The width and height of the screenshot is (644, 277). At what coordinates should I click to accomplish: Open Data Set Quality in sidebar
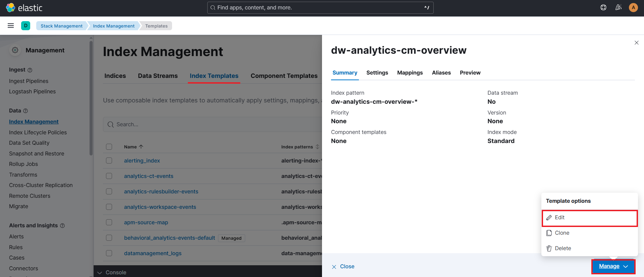click(x=29, y=143)
